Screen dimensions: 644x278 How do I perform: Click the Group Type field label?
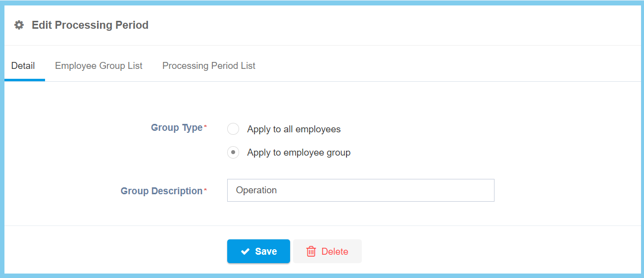(x=177, y=128)
